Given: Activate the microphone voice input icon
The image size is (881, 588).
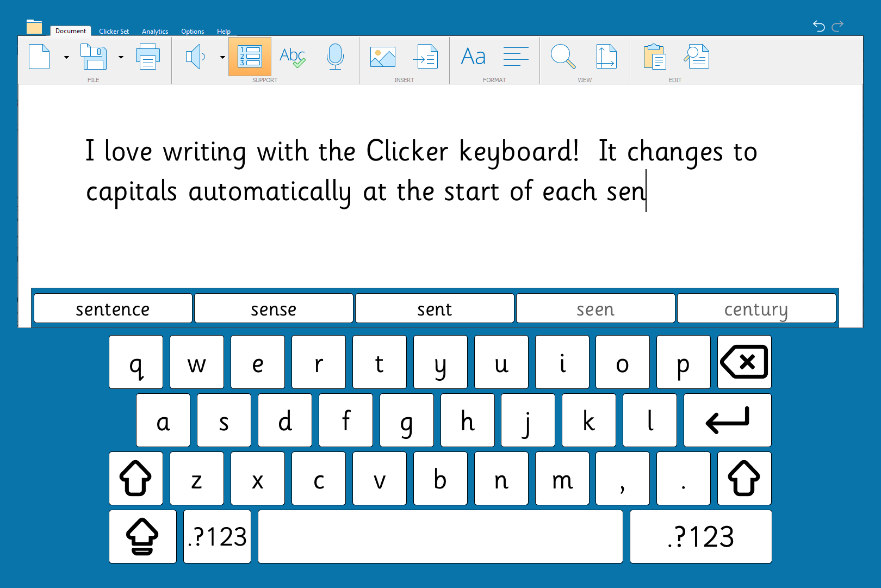Looking at the screenshot, I should (x=335, y=57).
